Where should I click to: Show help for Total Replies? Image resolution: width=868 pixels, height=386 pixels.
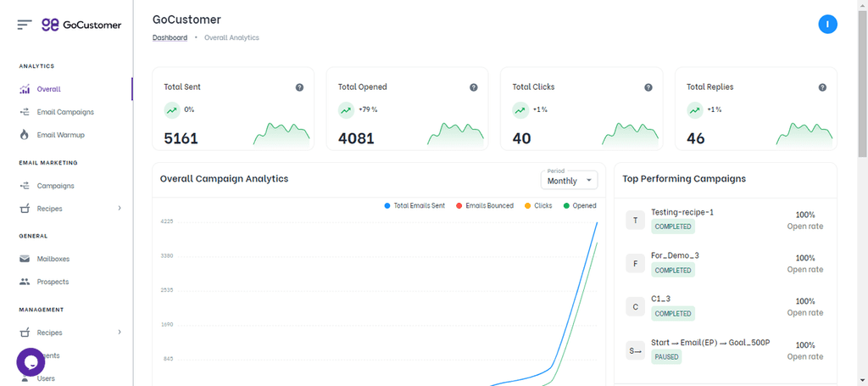(822, 87)
